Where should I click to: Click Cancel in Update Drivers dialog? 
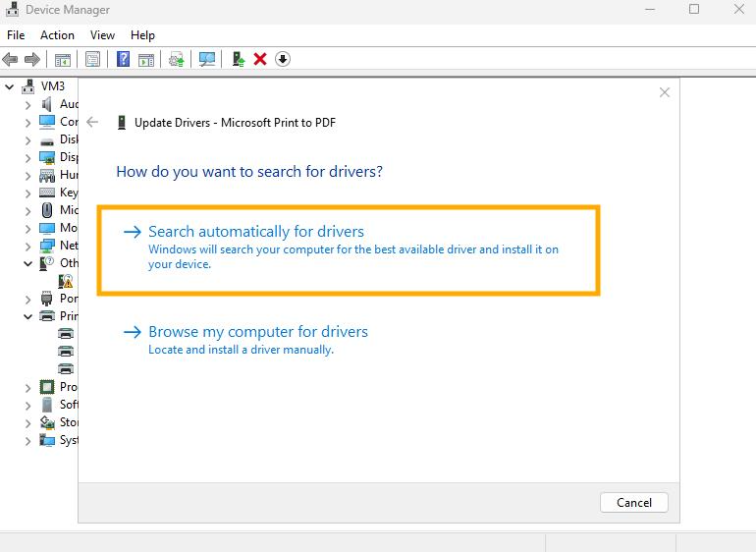[x=634, y=502]
